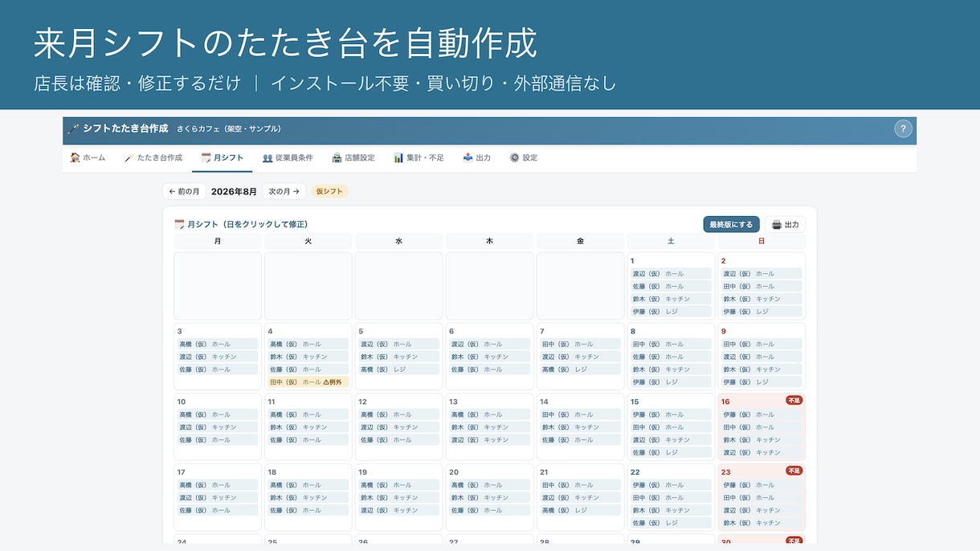The height and width of the screenshot is (551, 980).
Task: Click the さくらカフェ（架空・サンプル） store name
Action: (229, 129)
